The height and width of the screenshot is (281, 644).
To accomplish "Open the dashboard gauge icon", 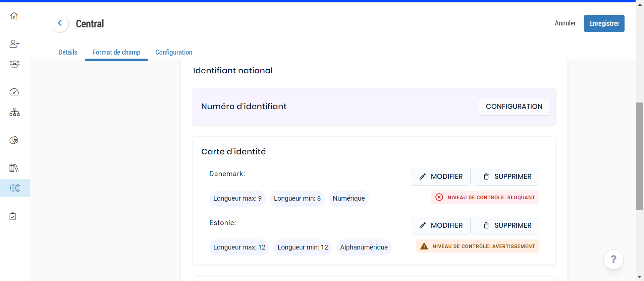I will click(14, 92).
